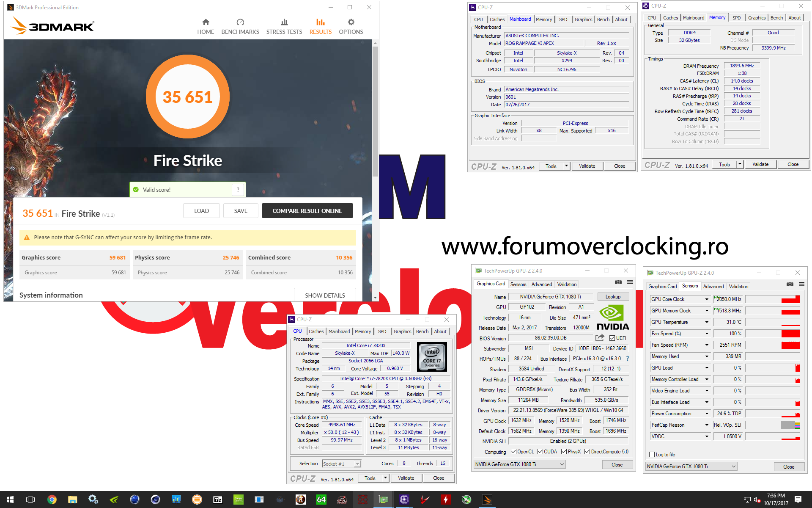The image size is (812, 508).
Task: Open hamburger menu in GPU-Z Sensors window
Action: tap(801, 284)
